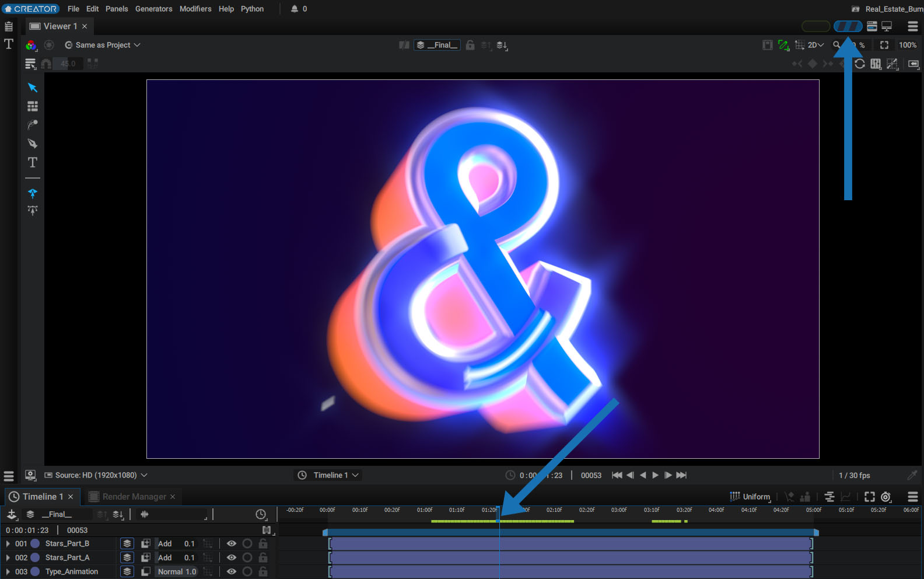Click the clipboard icon in left sidebar

[x=9, y=26]
